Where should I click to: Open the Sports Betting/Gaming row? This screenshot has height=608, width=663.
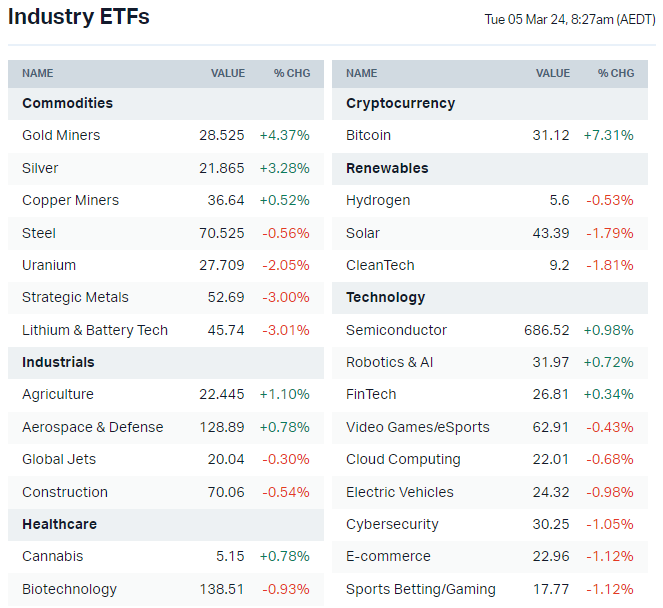(420, 589)
